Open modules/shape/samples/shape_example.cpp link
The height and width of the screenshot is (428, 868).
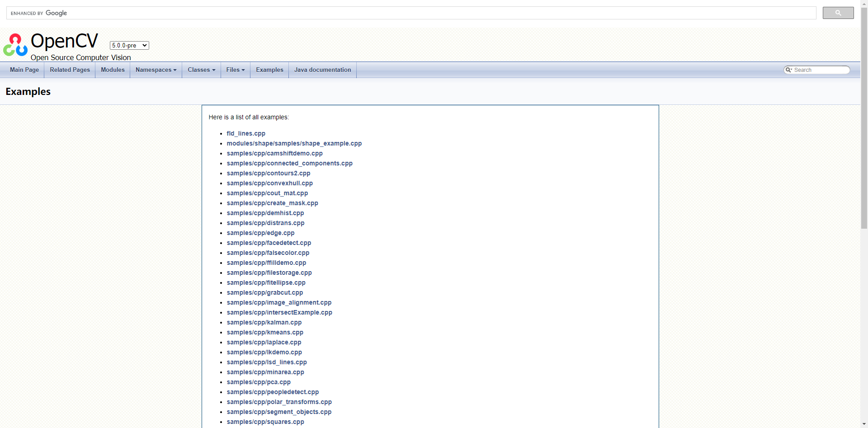click(294, 144)
